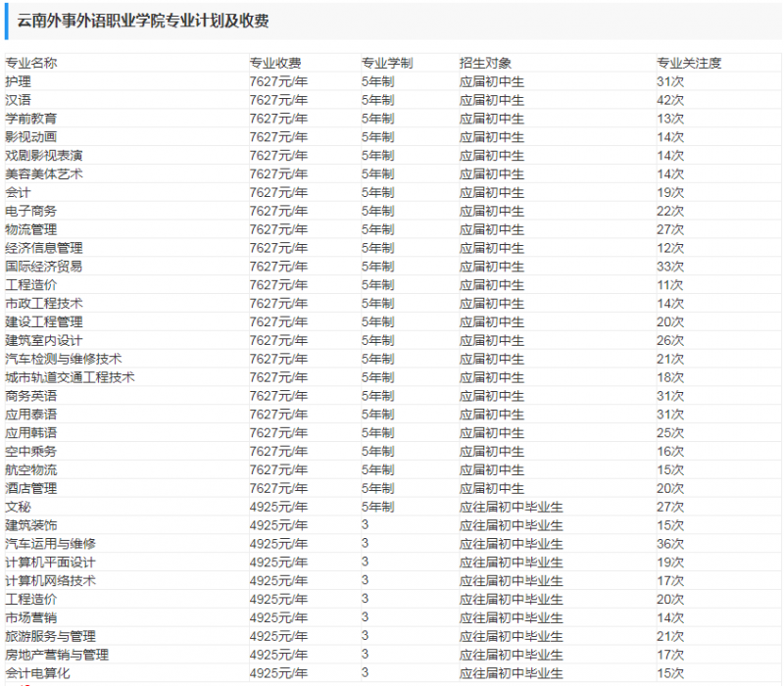Select the 房地产营销与管理 major
784x686 pixels.
click(57, 655)
